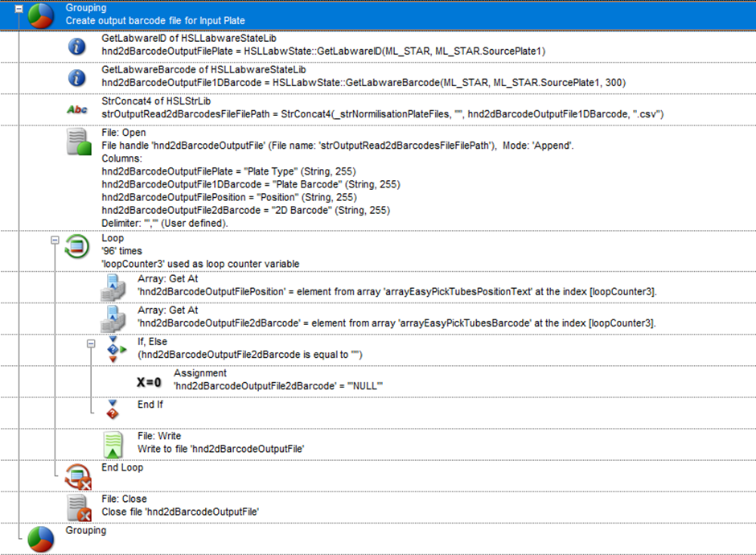Click the Grouping pie-chart icon in header
756x555 pixels.
click(40, 14)
